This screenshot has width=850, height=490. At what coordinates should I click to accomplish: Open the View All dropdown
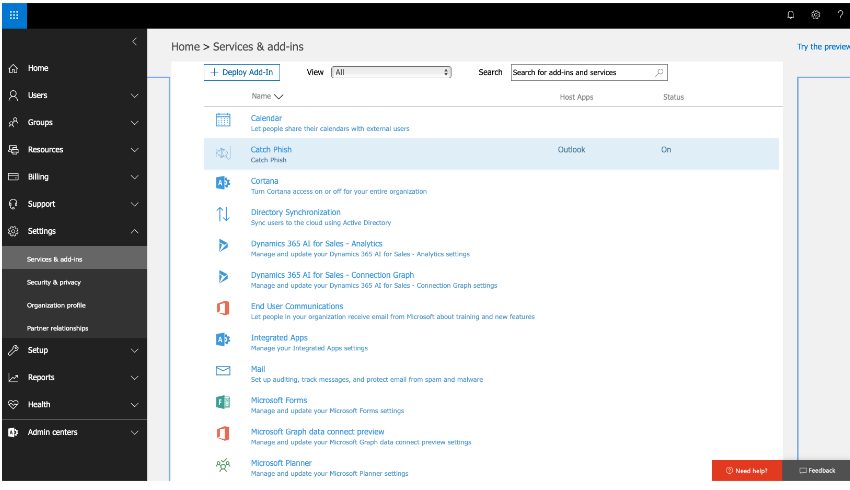[391, 72]
